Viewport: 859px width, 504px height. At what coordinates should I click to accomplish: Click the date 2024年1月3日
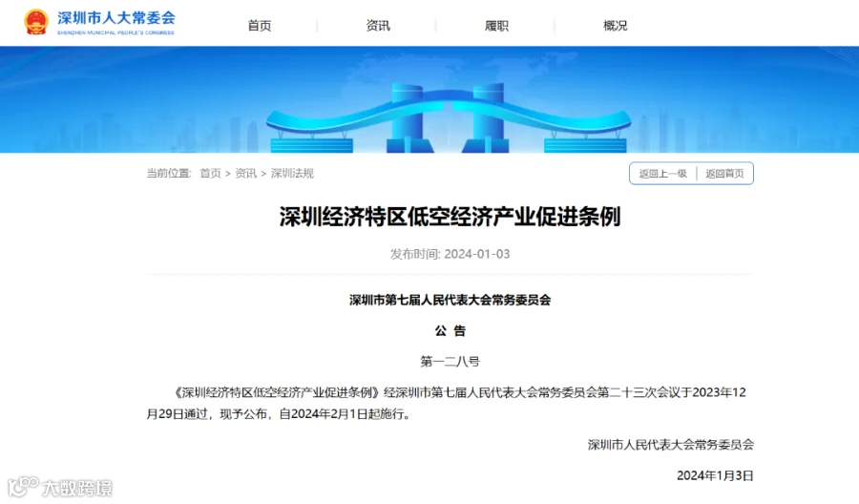tap(715, 475)
